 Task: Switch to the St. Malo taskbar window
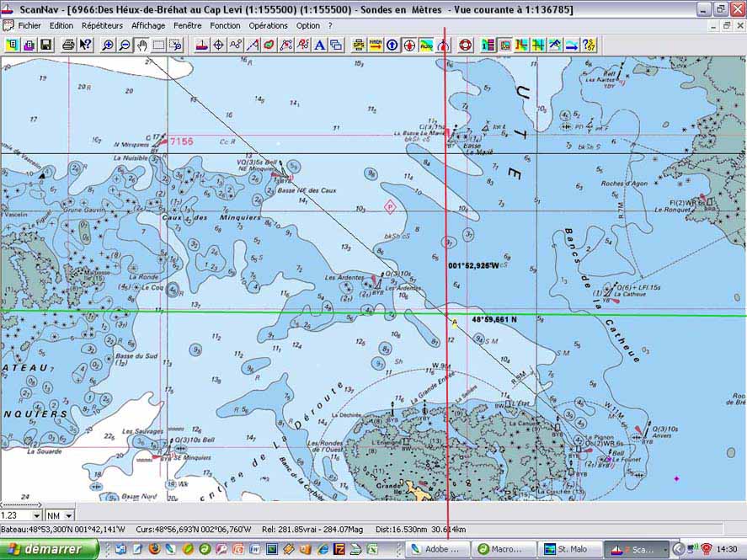570,549
